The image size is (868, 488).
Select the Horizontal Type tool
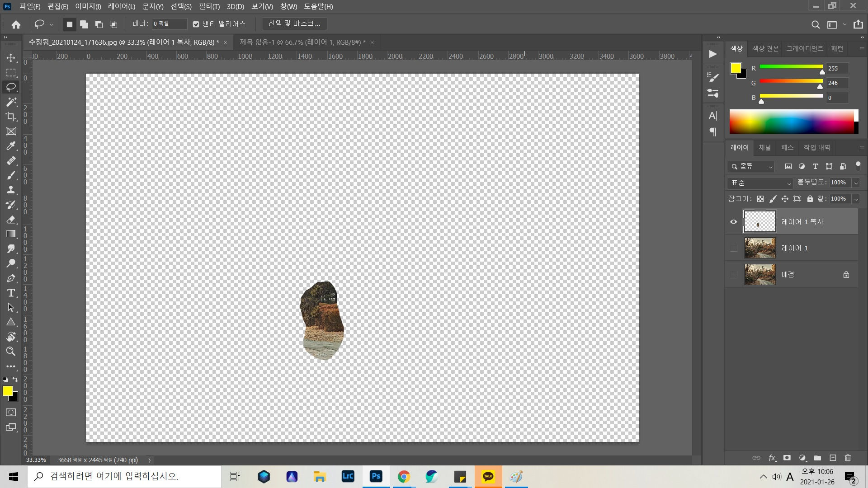tap(11, 293)
